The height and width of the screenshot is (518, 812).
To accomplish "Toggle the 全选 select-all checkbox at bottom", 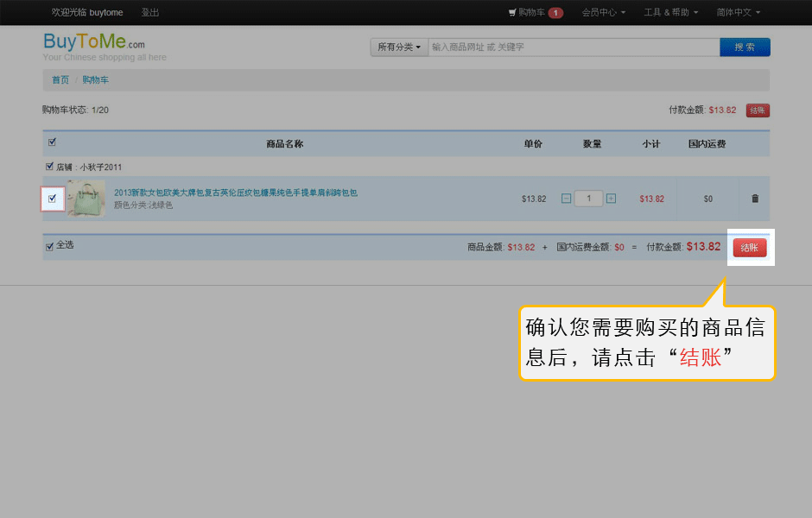I will point(49,246).
